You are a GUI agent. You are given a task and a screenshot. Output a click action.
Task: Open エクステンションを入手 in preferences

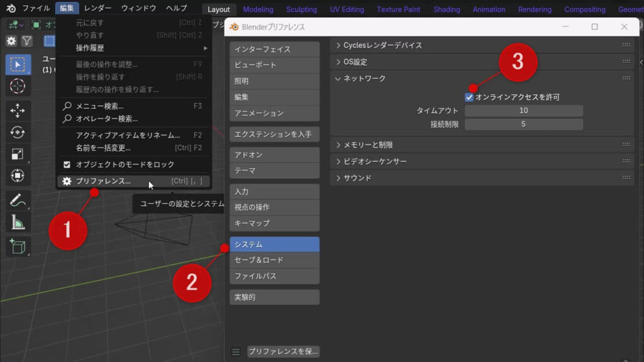274,134
